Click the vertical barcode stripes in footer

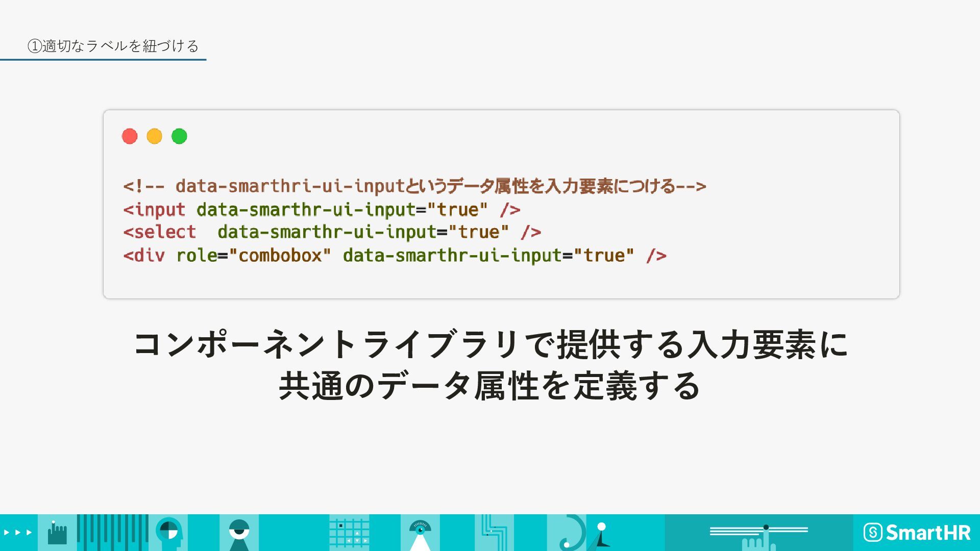[x=112, y=533]
